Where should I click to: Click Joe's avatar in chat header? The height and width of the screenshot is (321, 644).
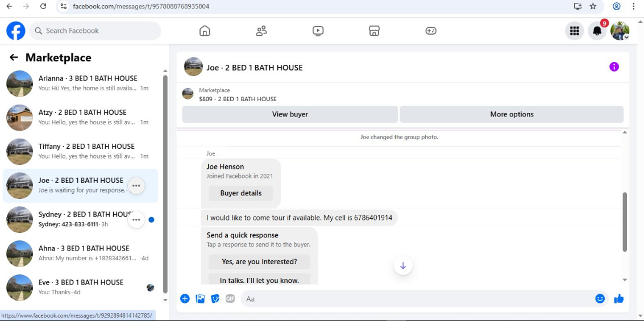tap(193, 66)
